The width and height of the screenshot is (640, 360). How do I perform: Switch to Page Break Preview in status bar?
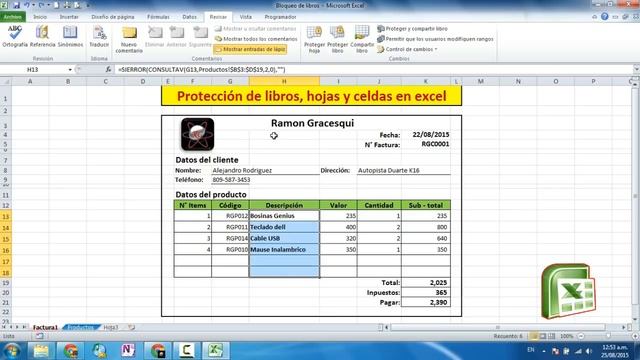551,336
